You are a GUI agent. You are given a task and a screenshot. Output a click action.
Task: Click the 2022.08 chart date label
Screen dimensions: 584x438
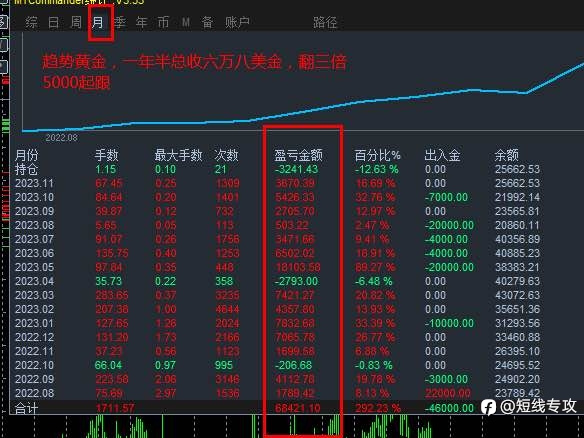pos(61,138)
